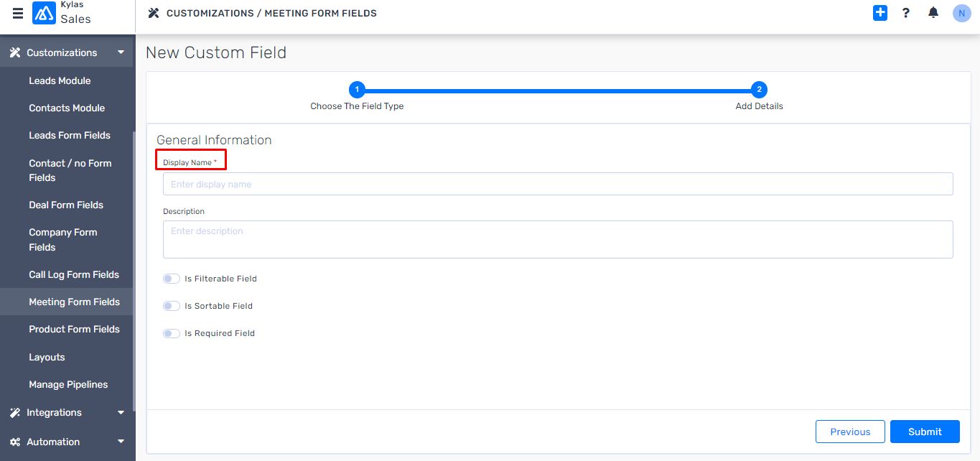Click the Display Name input field
The height and width of the screenshot is (461, 980).
[558, 184]
